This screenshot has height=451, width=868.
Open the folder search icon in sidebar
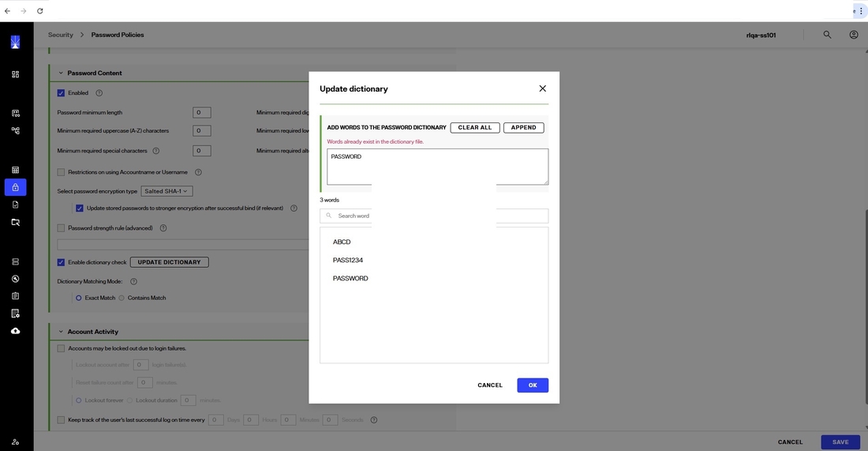[16, 222]
